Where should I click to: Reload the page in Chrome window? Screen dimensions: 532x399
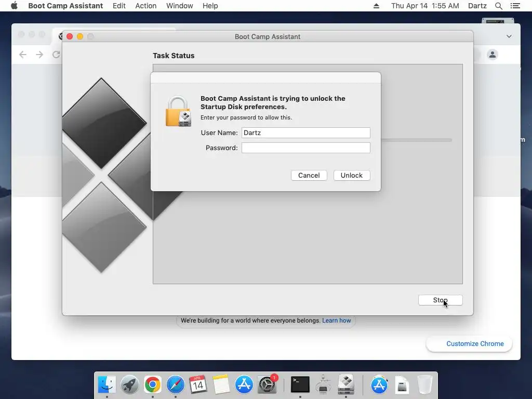[56, 54]
